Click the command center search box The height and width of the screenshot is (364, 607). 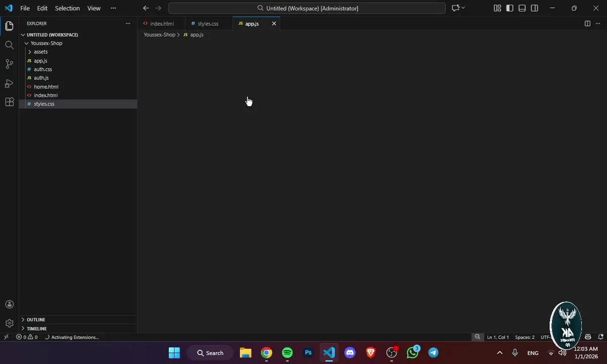coord(307,8)
